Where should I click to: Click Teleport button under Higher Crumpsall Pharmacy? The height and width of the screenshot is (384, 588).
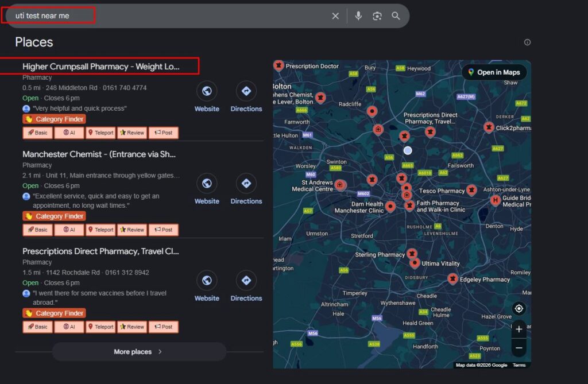pos(100,133)
